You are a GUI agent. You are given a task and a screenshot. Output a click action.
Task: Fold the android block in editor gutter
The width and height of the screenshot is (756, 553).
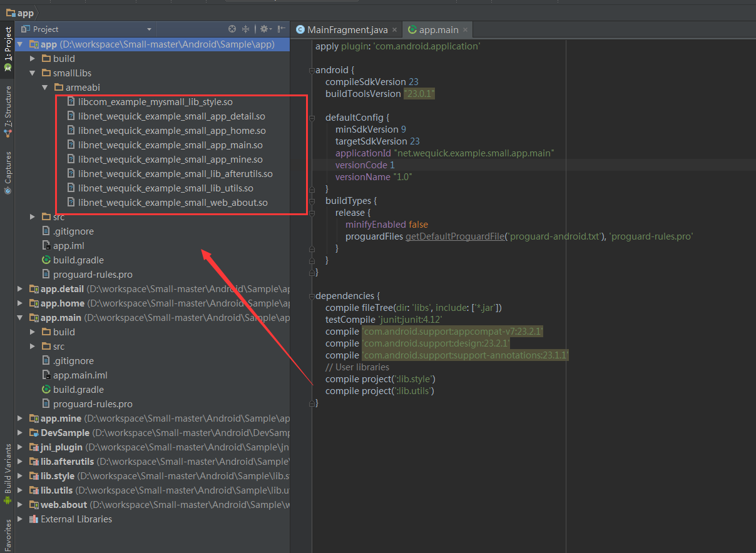coord(312,70)
